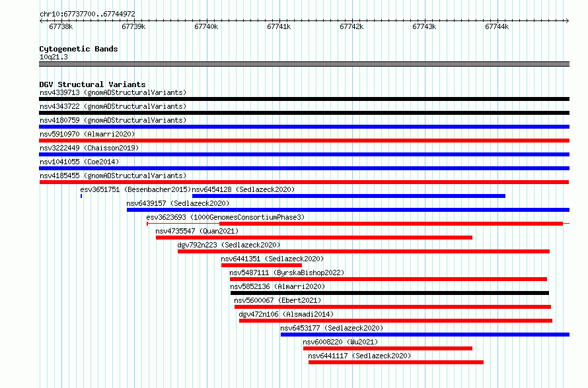Screen dimensions: 588x388
Task: Open the nsv6008220 (Wu2021) label
Action: pos(340,342)
